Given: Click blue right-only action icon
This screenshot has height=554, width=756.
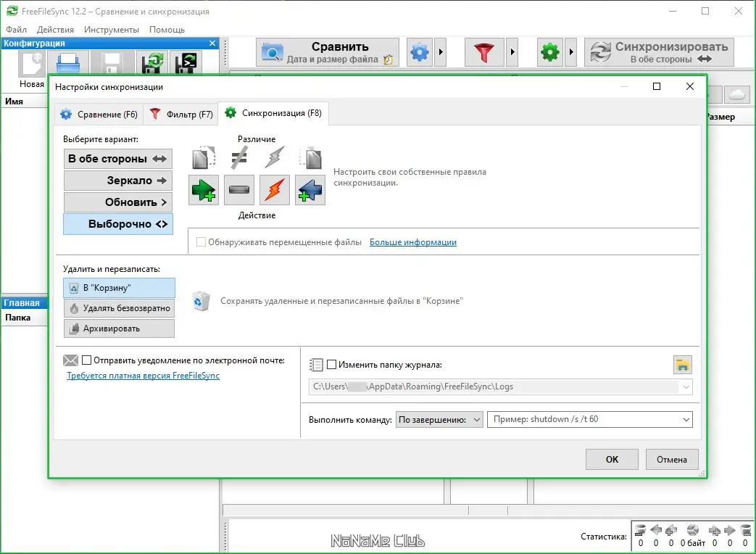Looking at the screenshot, I should point(310,190).
